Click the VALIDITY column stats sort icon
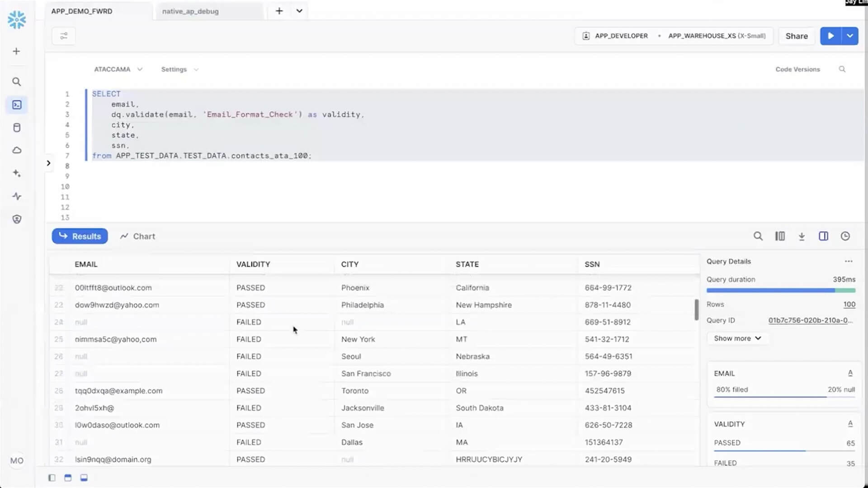868x488 pixels. 850,424
